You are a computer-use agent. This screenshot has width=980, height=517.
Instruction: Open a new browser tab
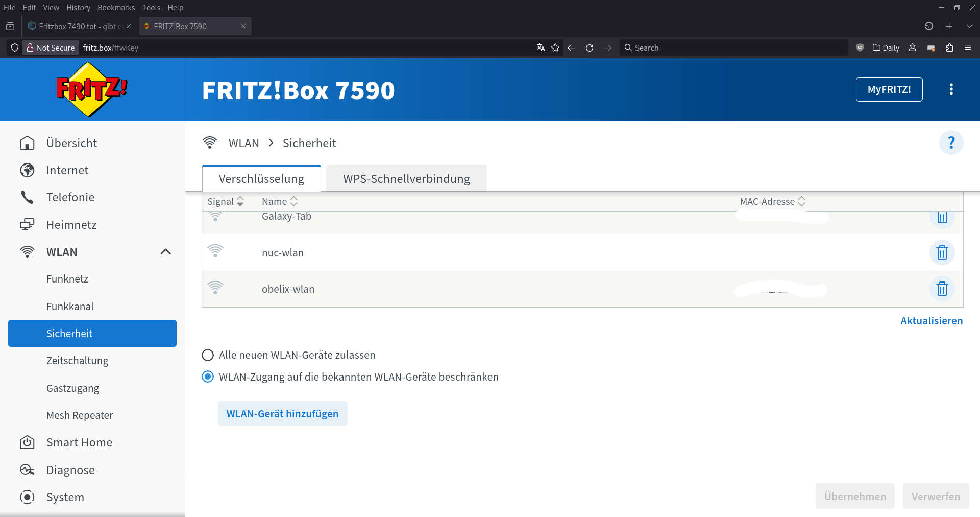(x=949, y=26)
